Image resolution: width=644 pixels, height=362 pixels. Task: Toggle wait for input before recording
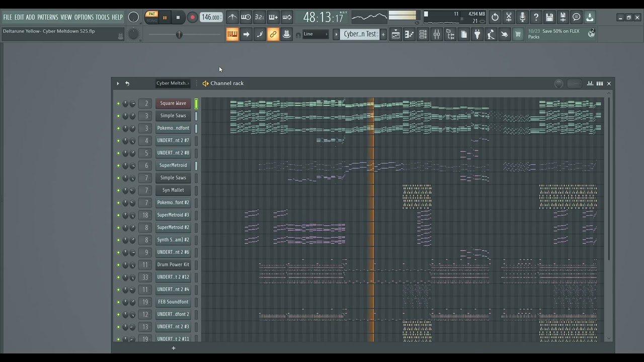(246, 18)
